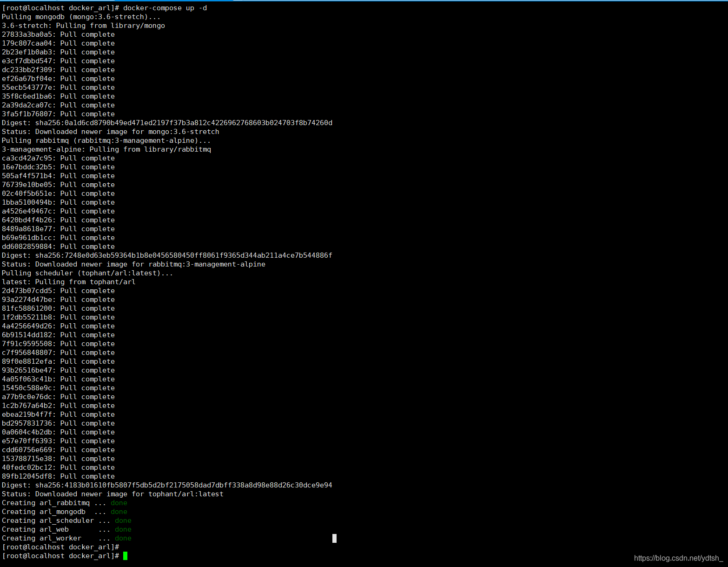Click layer ID ef26a67bf04e

tap(27, 79)
